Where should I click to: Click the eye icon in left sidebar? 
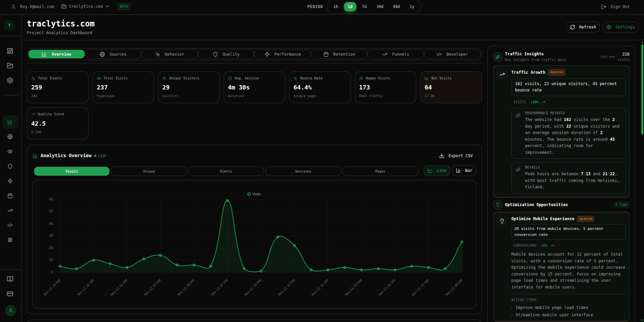coord(10,151)
